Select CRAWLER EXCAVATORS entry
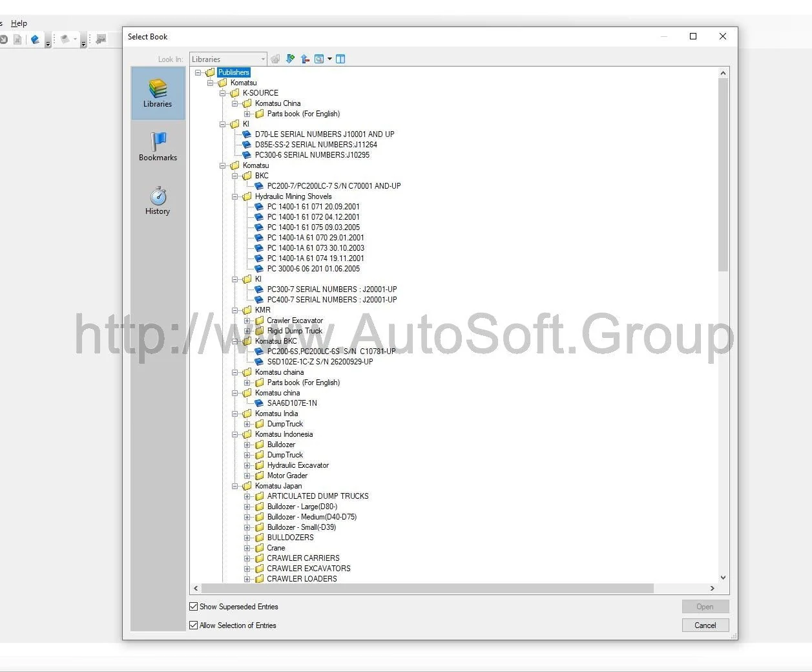 [309, 569]
